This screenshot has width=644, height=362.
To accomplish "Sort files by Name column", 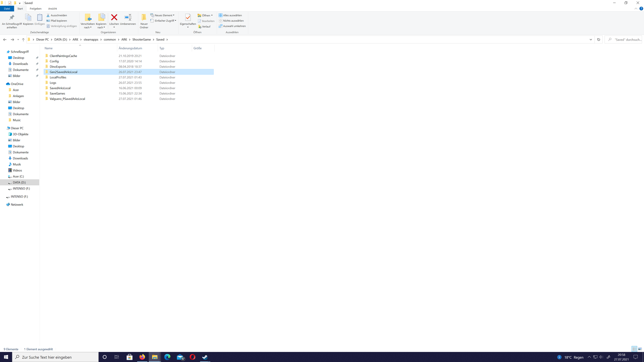I will tap(80, 48).
